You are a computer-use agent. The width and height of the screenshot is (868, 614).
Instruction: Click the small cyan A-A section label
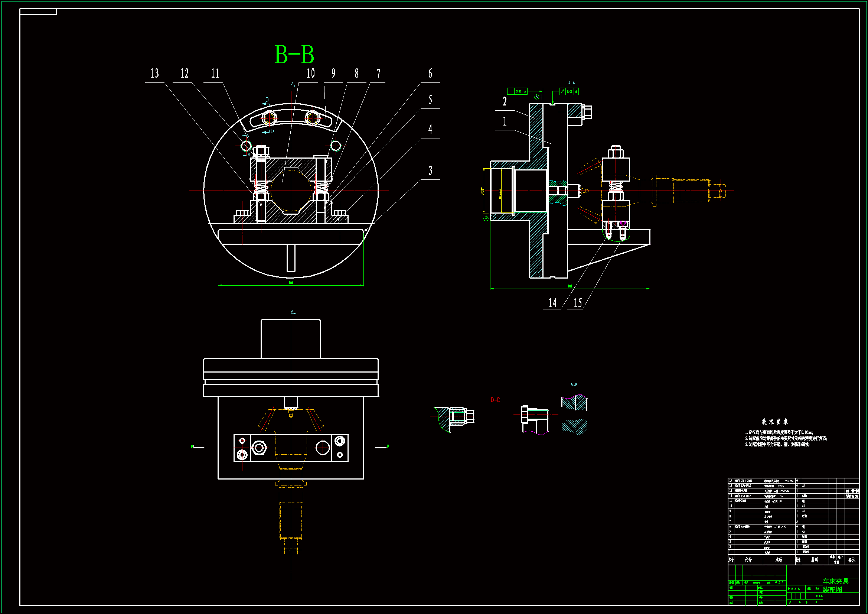(571, 83)
